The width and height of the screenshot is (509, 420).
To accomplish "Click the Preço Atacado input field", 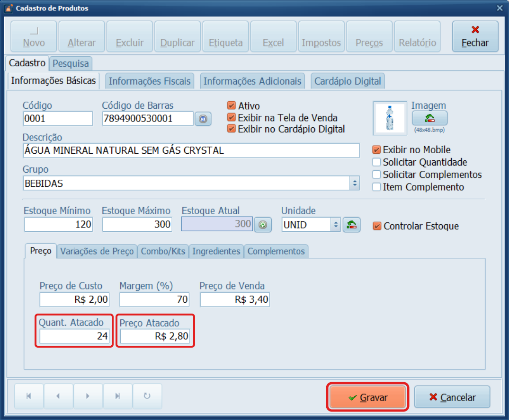I will click(156, 336).
